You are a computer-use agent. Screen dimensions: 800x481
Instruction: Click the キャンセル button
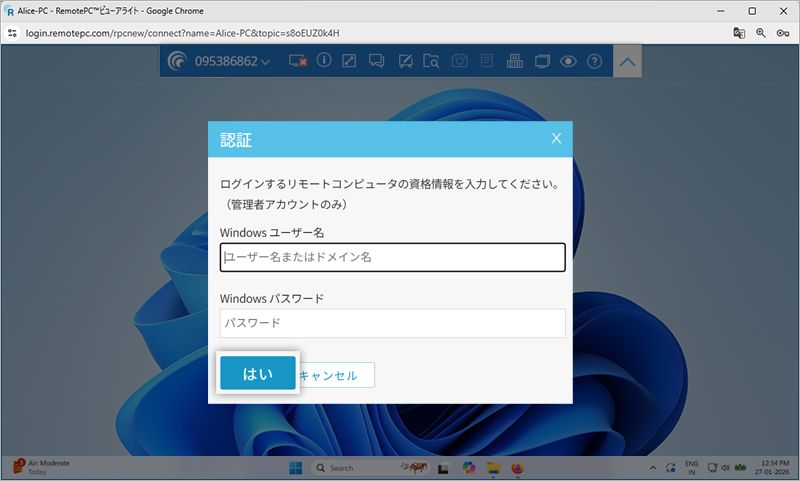click(x=335, y=375)
